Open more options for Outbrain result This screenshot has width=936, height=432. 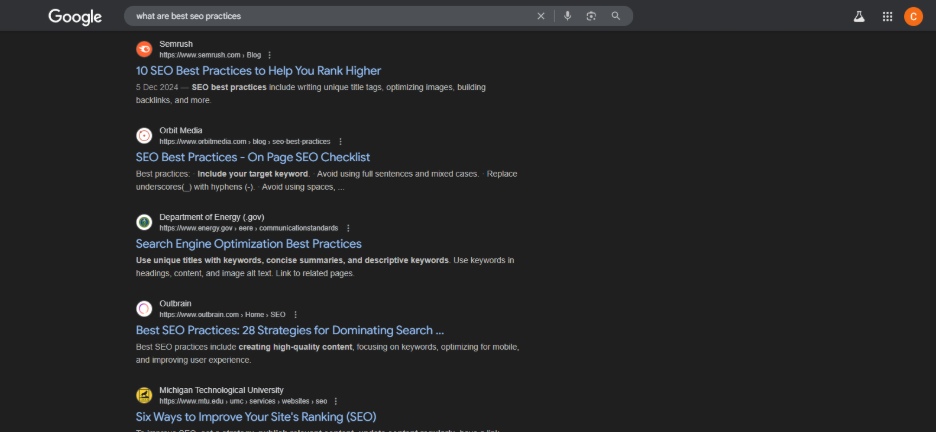[x=295, y=315]
